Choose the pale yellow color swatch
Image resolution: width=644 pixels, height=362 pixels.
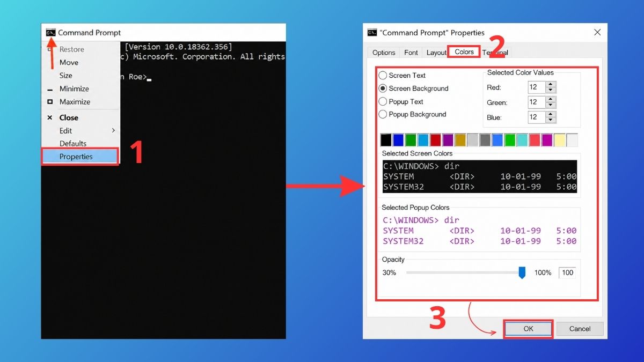[560, 140]
